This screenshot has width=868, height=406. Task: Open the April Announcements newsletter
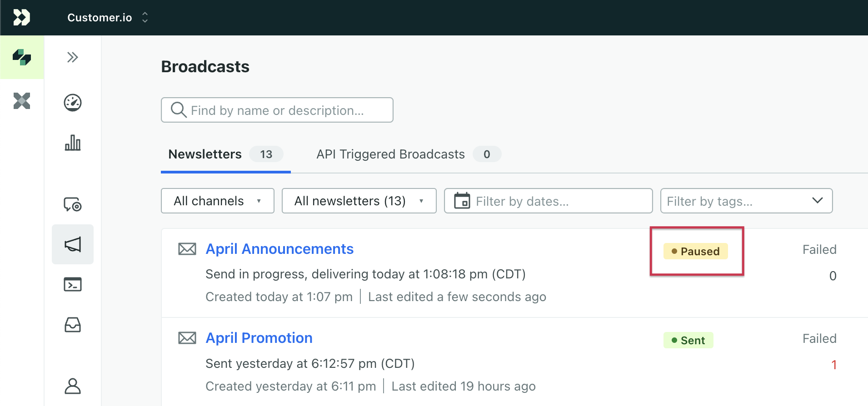click(x=279, y=249)
